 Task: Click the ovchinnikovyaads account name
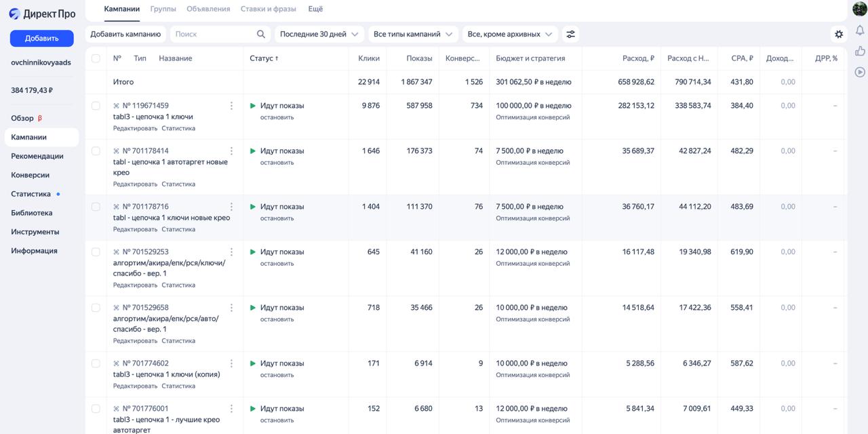pos(41,62)
